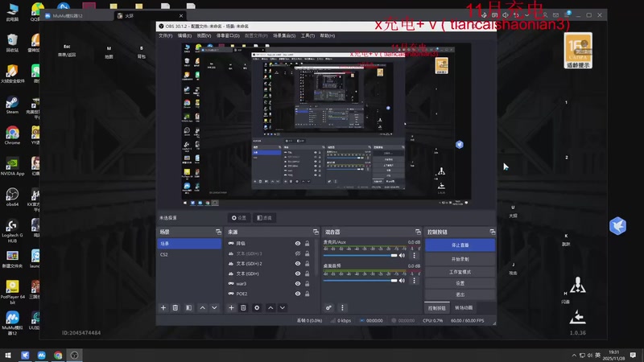
Task: Toggle lock on POE2 source
Action: point(308,294)
